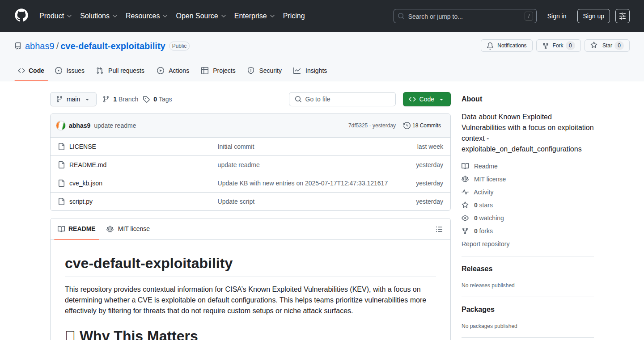644x340 pixels.
Task: View 1 Branch link
Action: tap(120, 99)
